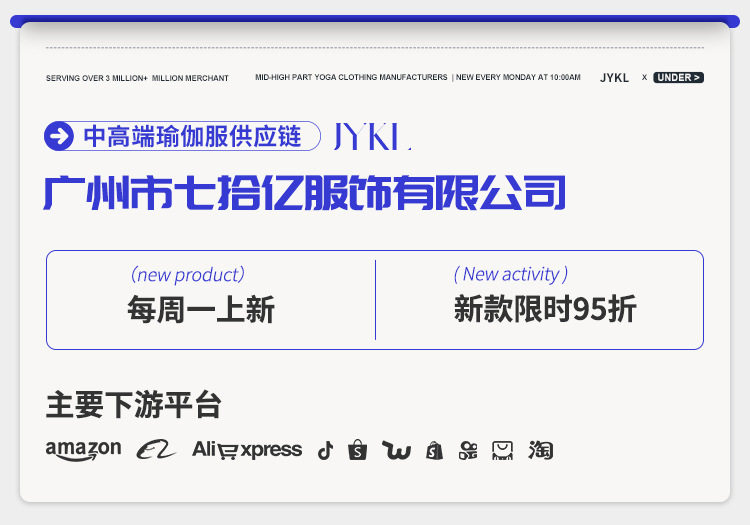750x525 pixels.
Task: Click the 广州市七拾亿服饰有限公司 company title
Action: [x=305, y=193]
